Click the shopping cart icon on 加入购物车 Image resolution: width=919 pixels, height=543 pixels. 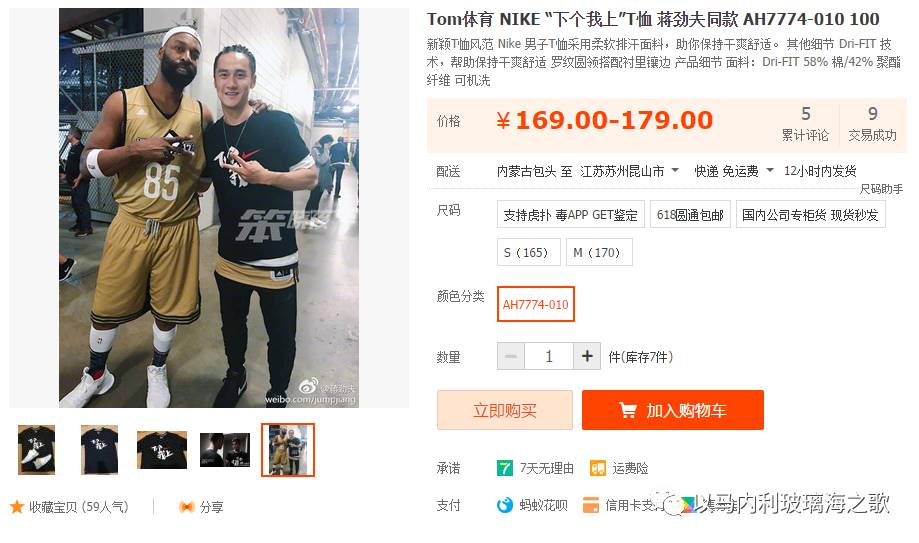click(628, 410)
